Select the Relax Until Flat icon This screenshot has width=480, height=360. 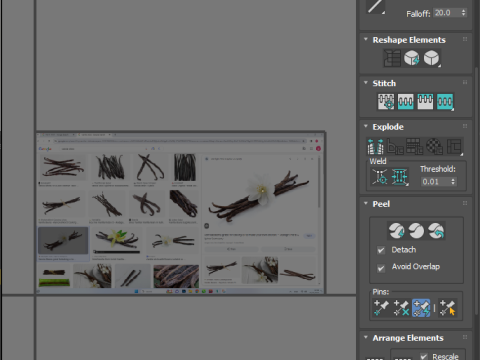click(412, 58)
